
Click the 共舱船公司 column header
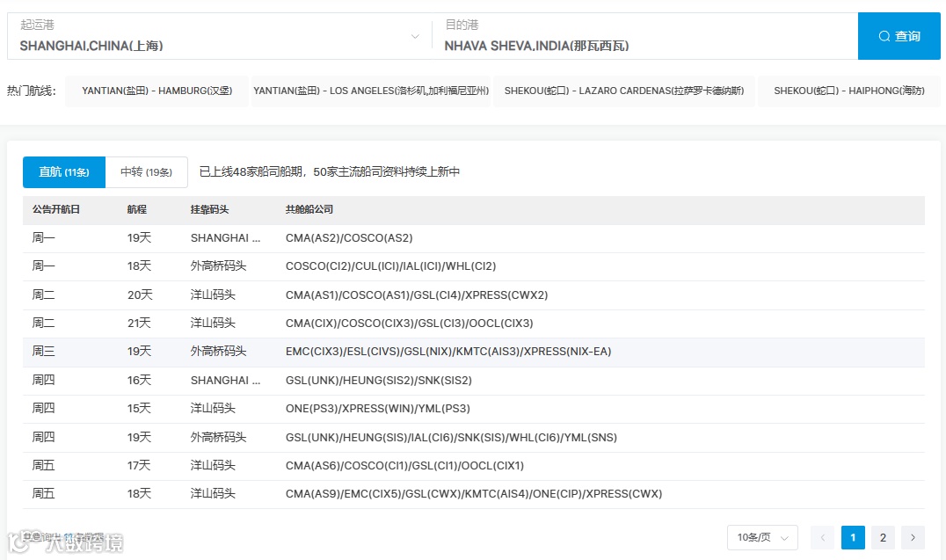(x=309, y=209)
